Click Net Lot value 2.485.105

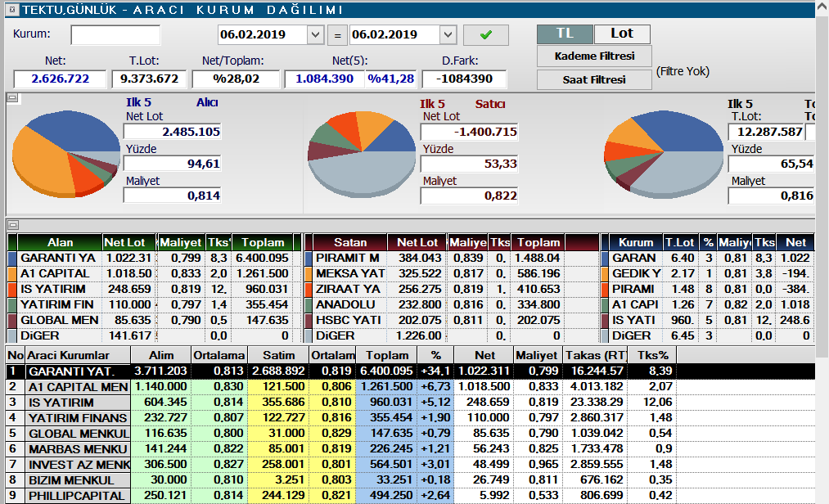pyautogui.click(x=173, y=132)
